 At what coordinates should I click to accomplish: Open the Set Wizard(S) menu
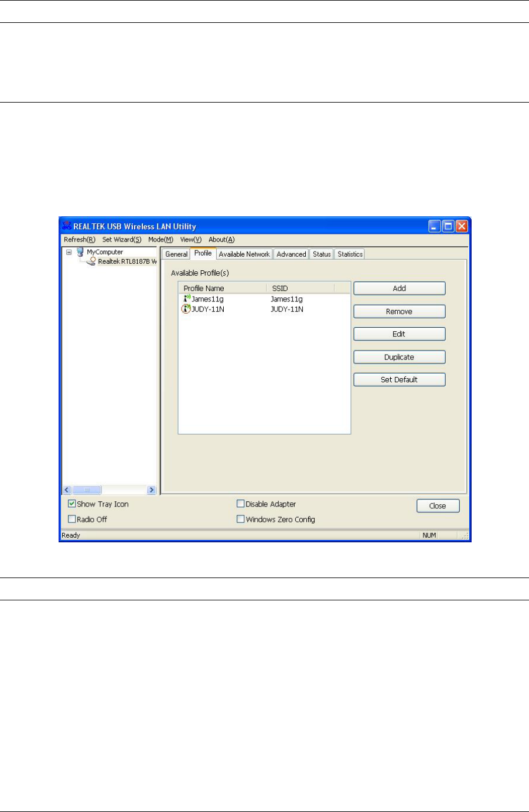(122, 239)
